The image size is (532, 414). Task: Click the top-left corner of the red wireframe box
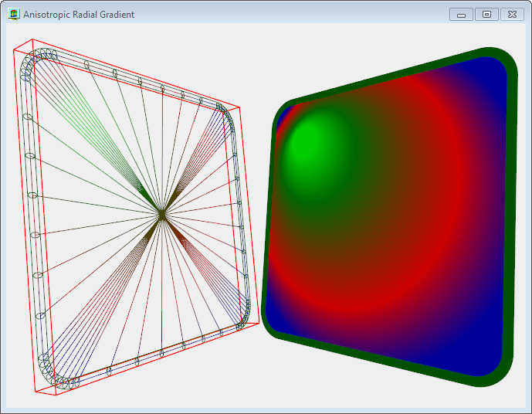pos(14,50)
